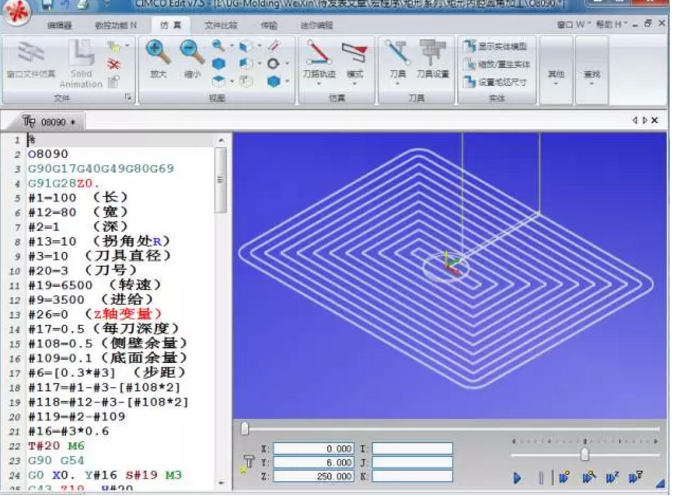Click the blue hexagon solid icon in bottom row
This screenshot has width=676, height=497.
[273, 81]
